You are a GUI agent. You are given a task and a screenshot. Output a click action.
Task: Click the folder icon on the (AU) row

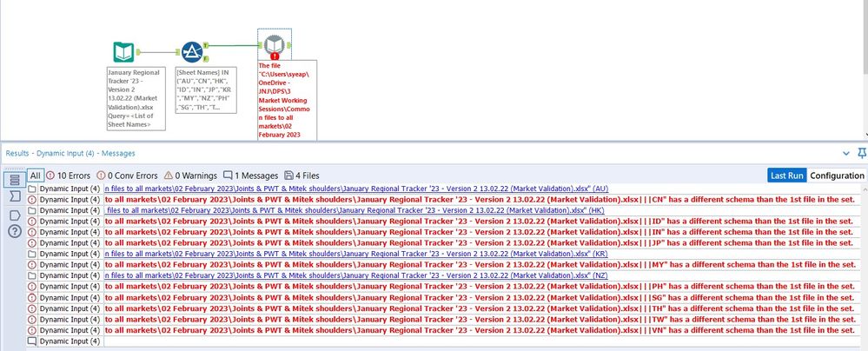(x=32, y=189)
